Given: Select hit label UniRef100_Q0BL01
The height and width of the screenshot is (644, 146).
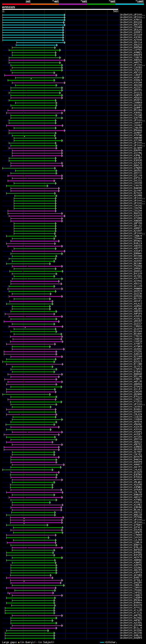Looking at the screenshot, I should coord(131,636).
